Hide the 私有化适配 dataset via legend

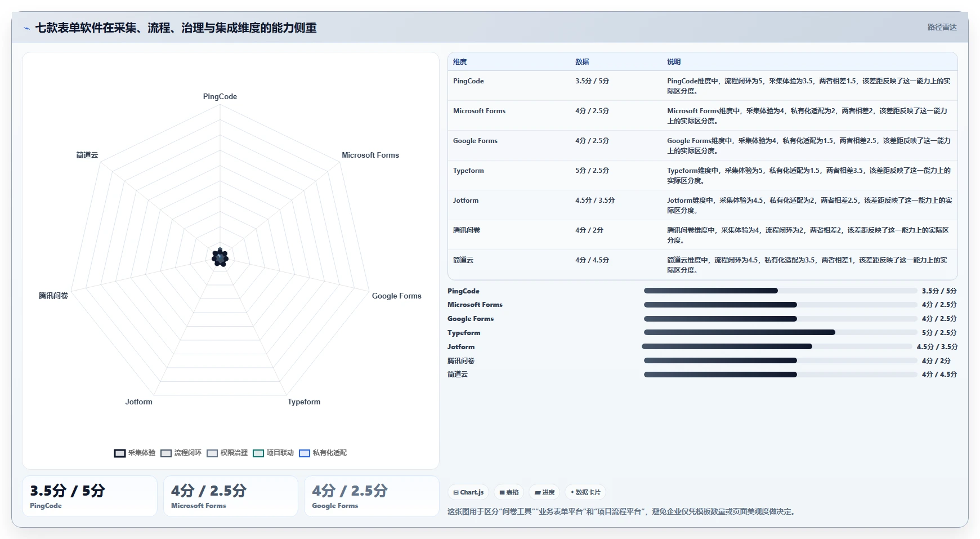pyautogui.click(x=305, y=453)
